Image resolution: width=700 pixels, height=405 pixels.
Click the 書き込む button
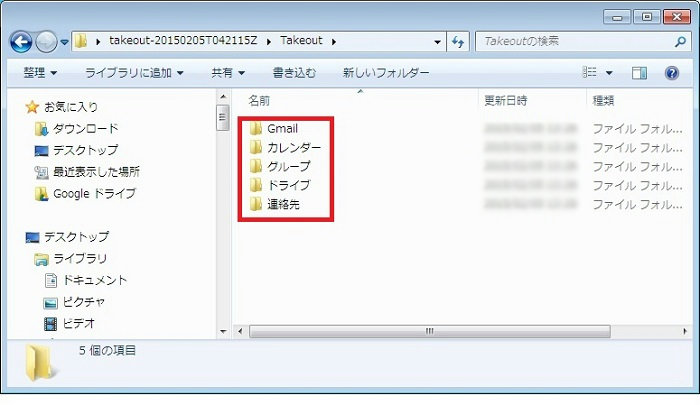294,73
